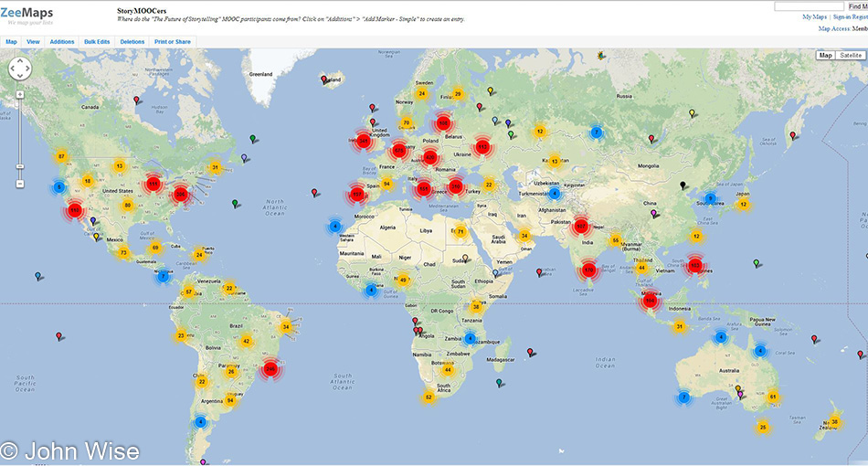868x466 pixels.
Task: Click the yellow 38 cluster over New Zealand
Action: coord(835,422)
